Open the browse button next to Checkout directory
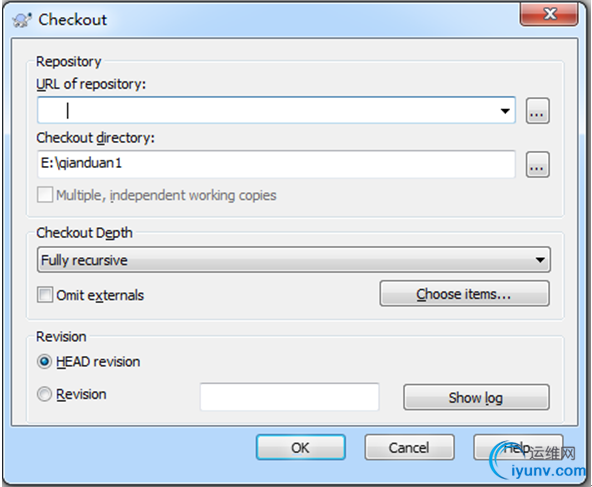Viewport: 592px width, 487px height. click(x=538, y=165)
